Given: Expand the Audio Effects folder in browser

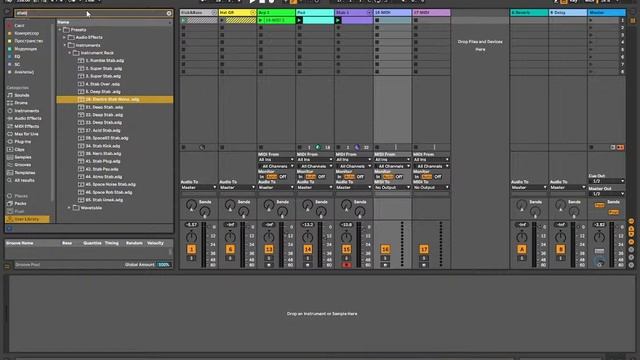Looking at the screenshot, I should [64, 38].
